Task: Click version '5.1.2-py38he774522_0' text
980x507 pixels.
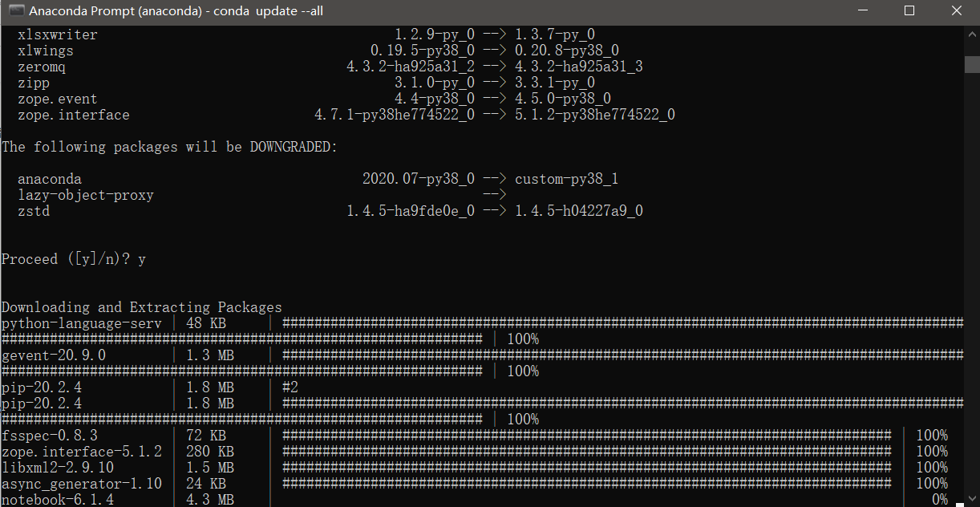Action: point(595,116)
